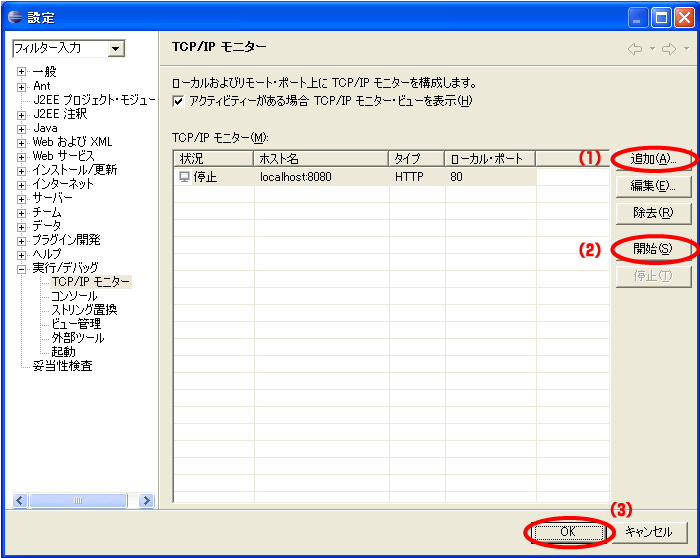This screenshot has height=558, width=700.
Task: Sort by the ローカル・ポート column header
Action: point(491,159)
